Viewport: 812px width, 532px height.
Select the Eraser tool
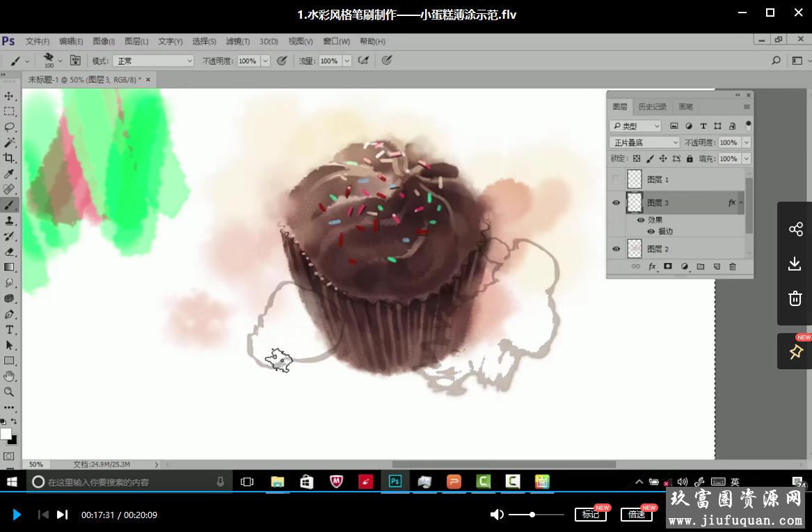click(9, 252)
